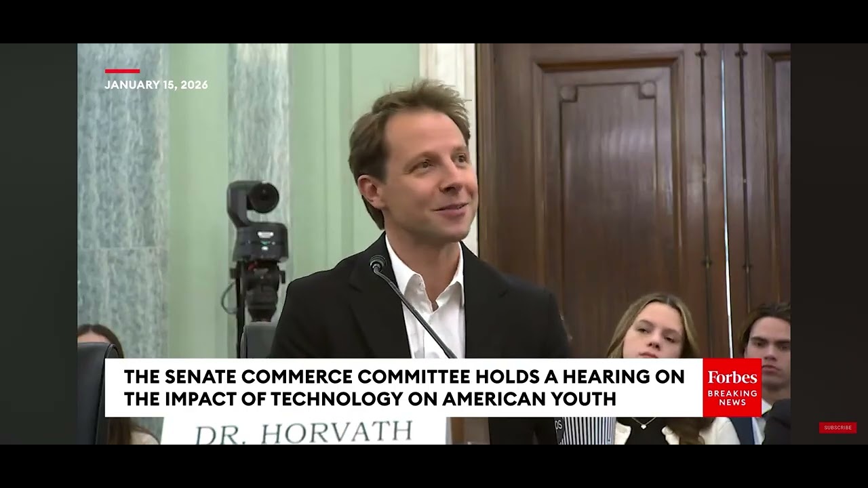Click the Forbes Breaking News logo
This screenshot has height=488, width=868.
[732, 388]
